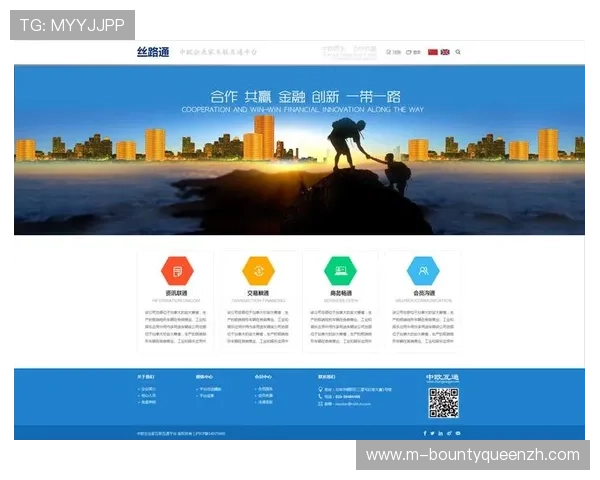Click the blue member hexagon icon
600x480 pixels.
423,271
